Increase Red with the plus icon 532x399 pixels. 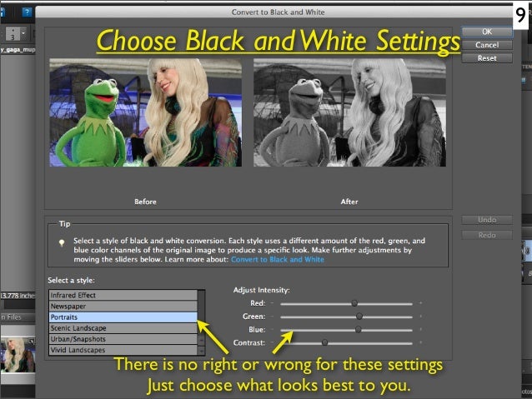(x=421, y=303)
